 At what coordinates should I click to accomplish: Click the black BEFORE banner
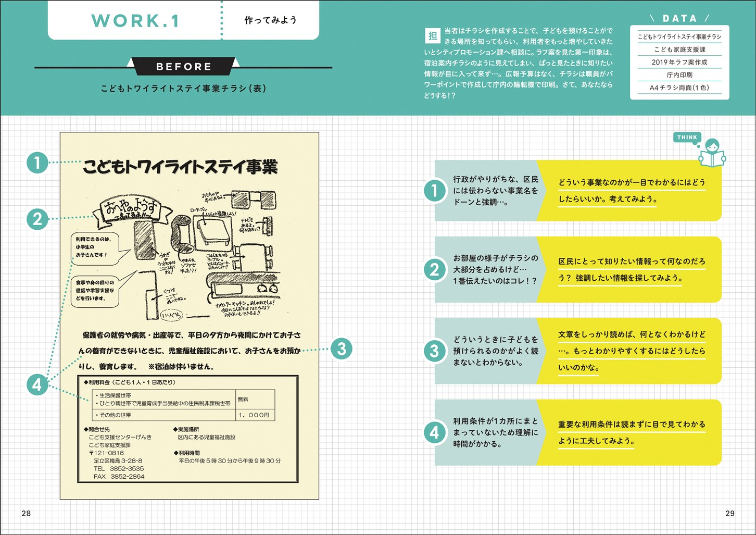[x=184, y=67]
